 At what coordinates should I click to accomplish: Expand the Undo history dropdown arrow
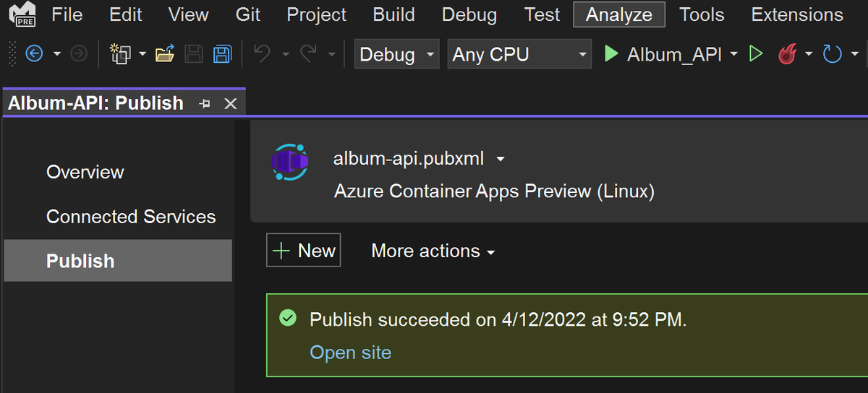click(285, 54)
